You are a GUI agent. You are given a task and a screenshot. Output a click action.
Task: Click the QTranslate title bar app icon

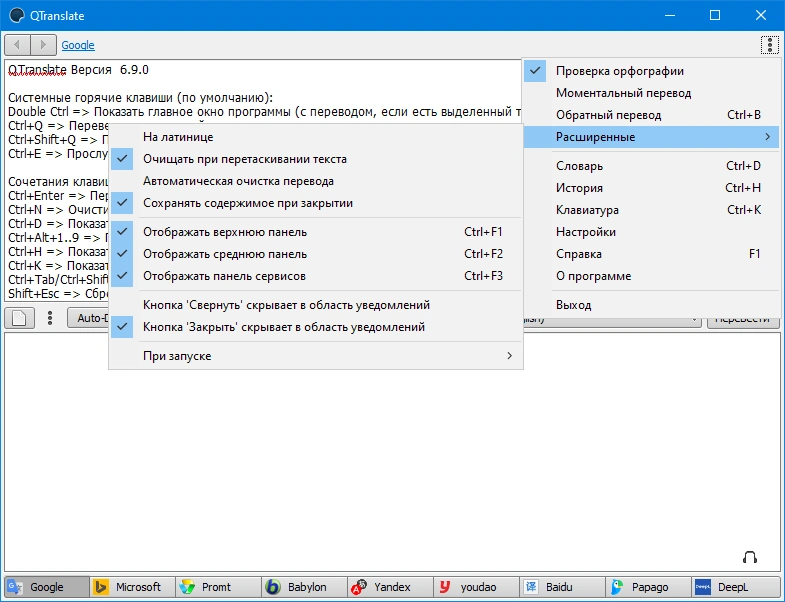[x=17, y=16]
